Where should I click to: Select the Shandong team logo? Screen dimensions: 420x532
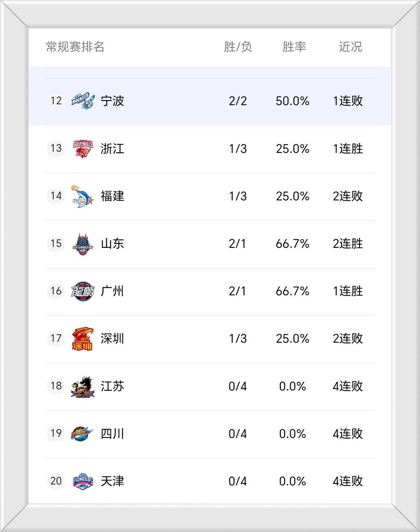tap(82, 244)
